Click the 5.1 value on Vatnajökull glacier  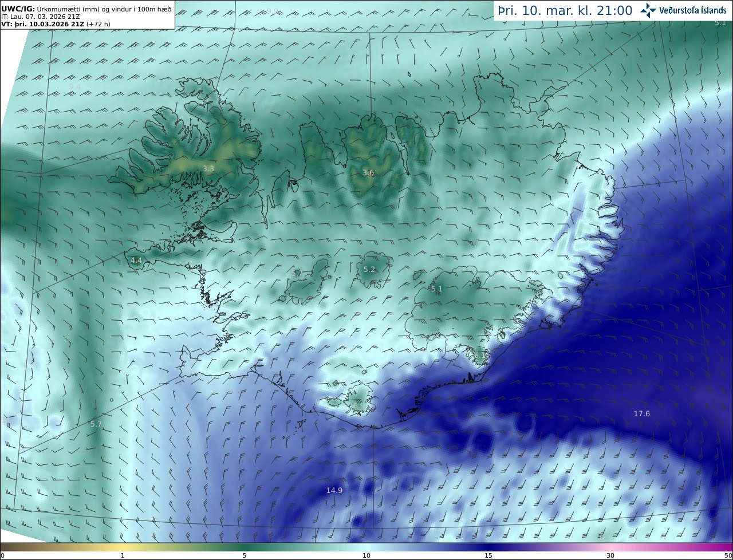pos(437,289)
